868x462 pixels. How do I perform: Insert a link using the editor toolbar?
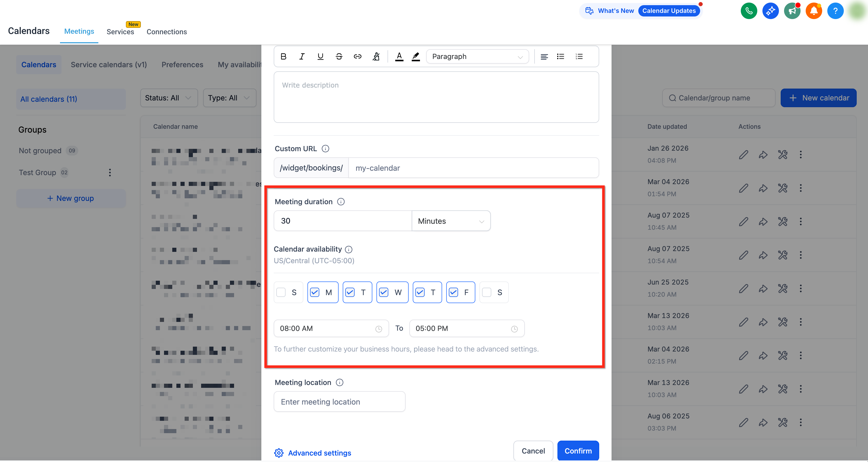point(357,57)
